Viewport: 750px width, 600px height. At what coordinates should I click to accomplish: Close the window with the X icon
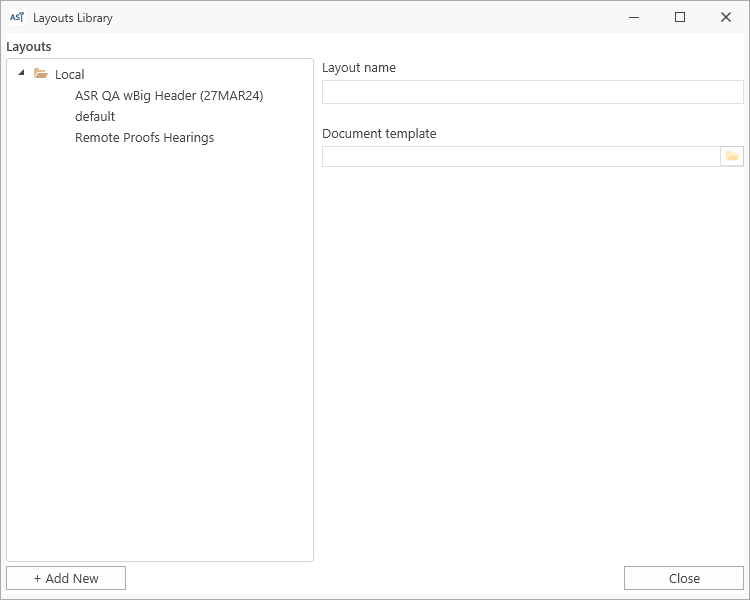coord(726,17)
